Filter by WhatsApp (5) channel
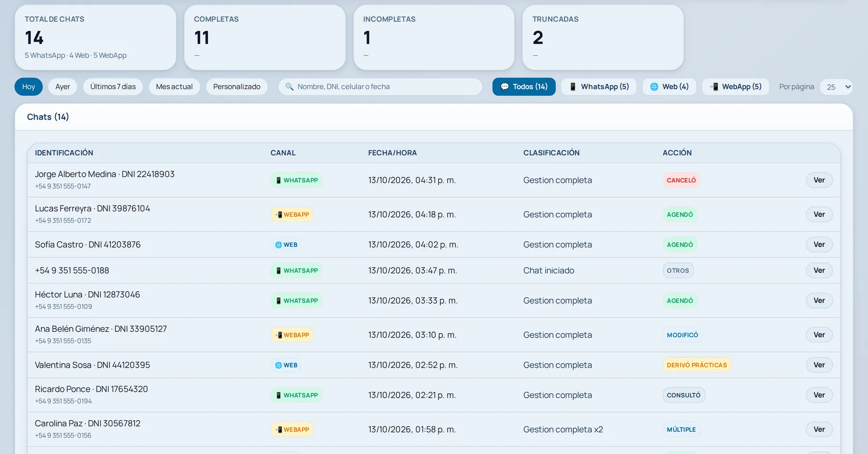Screen dimensions: 868x454 point(598,87)
